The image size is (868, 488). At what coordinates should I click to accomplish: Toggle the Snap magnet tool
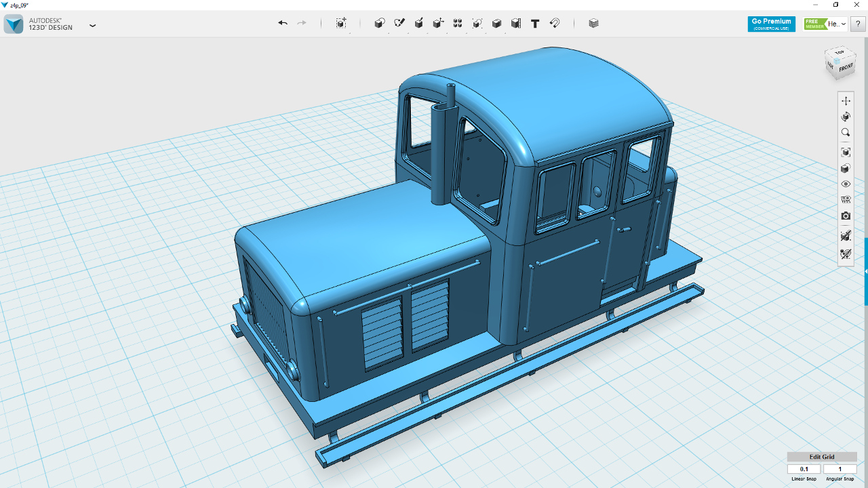coord(555,23)
